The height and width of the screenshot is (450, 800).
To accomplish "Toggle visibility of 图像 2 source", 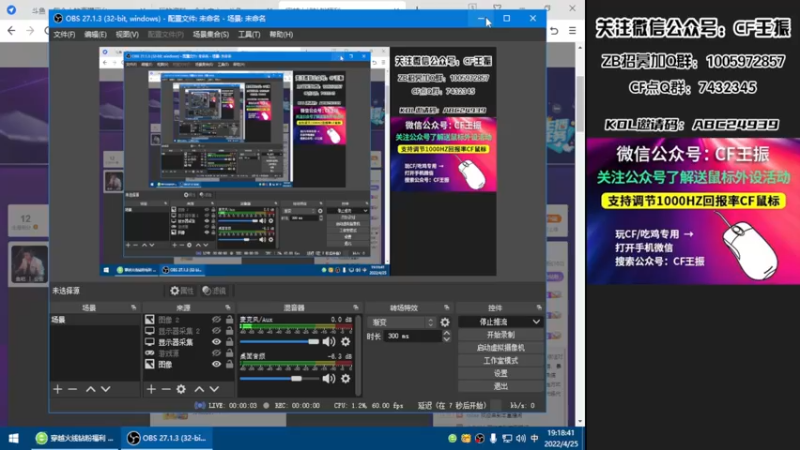I will point(216,319).
